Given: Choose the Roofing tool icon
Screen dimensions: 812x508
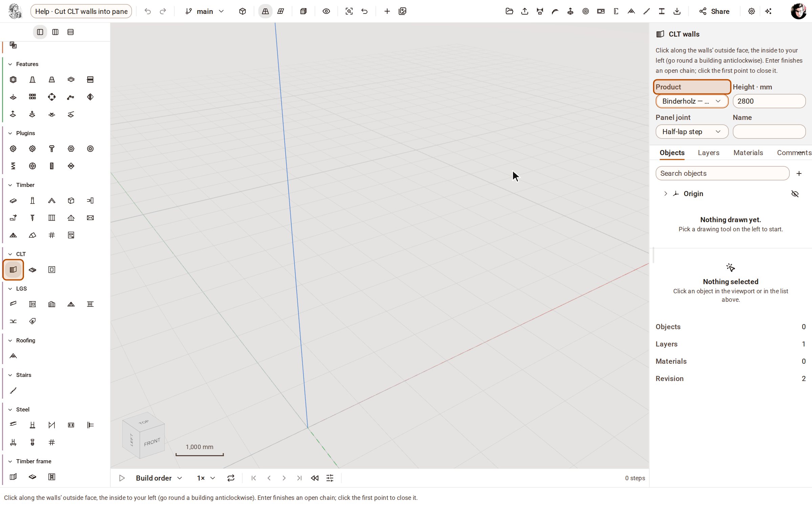Looking at the screenshot, I should coord(13,356).
